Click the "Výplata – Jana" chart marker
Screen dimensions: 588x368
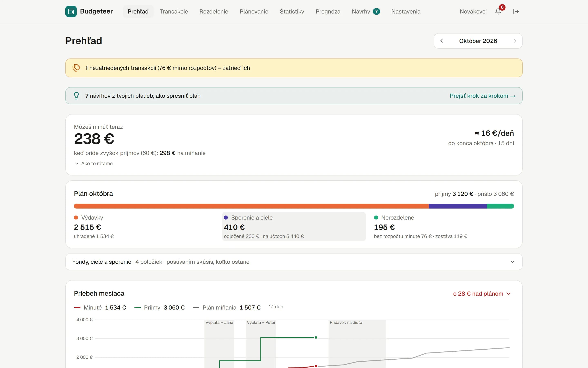[219, 322]
